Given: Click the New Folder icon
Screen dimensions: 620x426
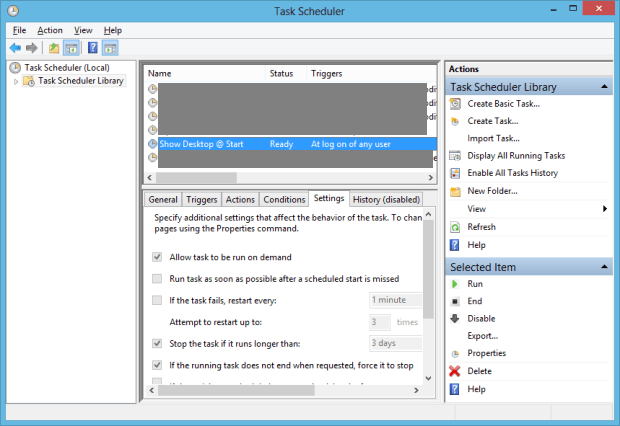Looking at the screenshot, I should [x=455, y=191].
